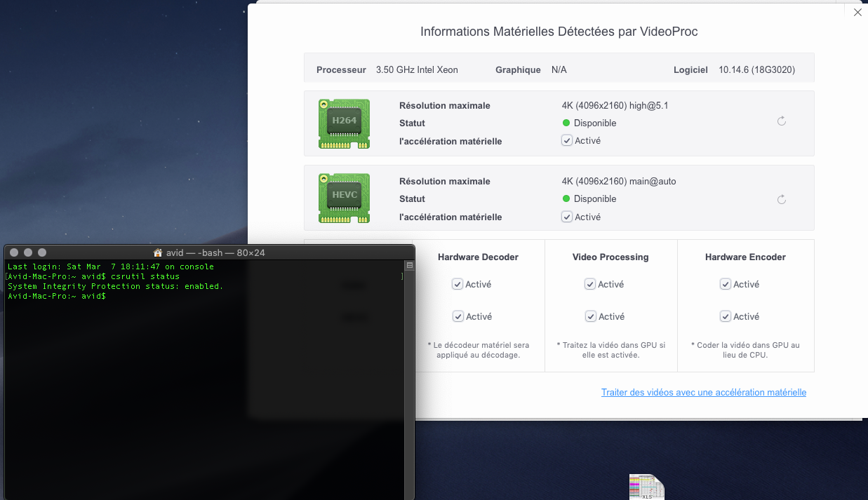
Task: Click the dialog title 'Informations Matérielles Détectées par VideoProc'
Action: 559,32
